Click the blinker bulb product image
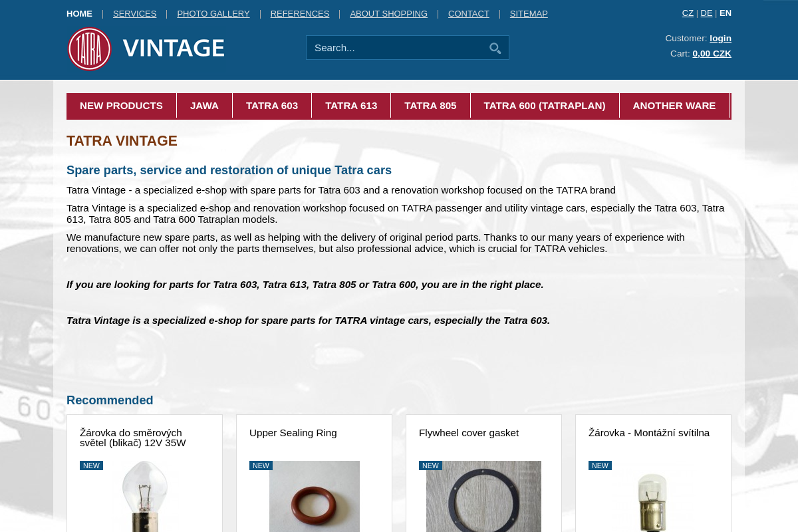 (x=144, y=496)
